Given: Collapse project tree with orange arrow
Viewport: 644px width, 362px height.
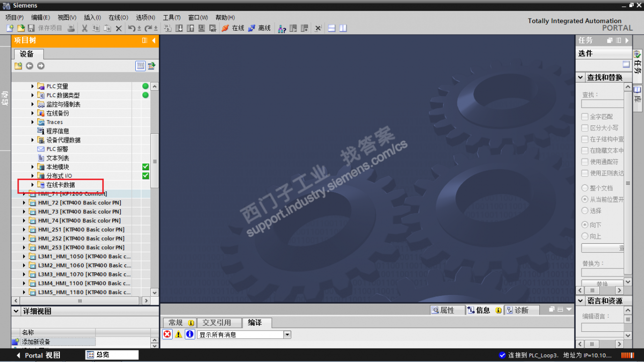Looking at the screenshot, I should (153, 40).
